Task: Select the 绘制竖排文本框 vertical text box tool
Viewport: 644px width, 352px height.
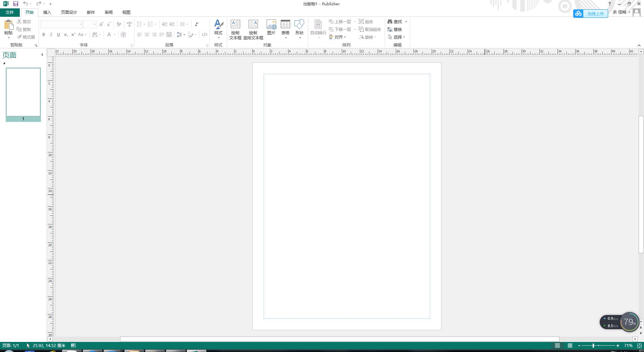Action: click(253, 30)
